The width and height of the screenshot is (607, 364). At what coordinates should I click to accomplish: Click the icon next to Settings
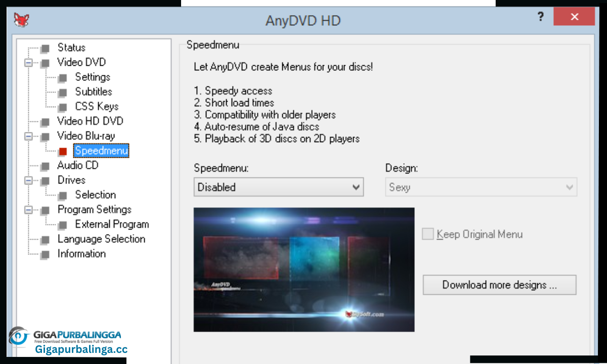click(62, 78)
